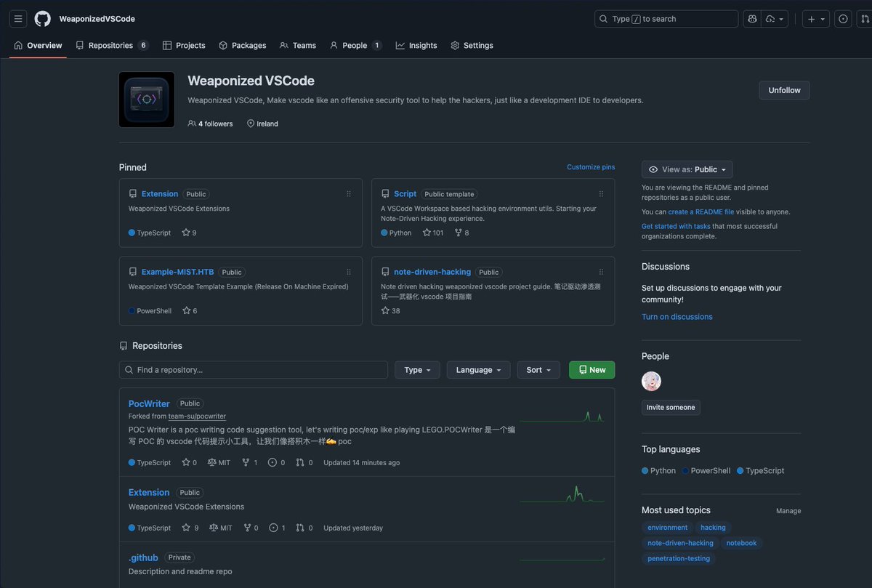This screenshot has width=872, height=588.
Task: Open the Copilot icon in header
Action: coord(753,19)
